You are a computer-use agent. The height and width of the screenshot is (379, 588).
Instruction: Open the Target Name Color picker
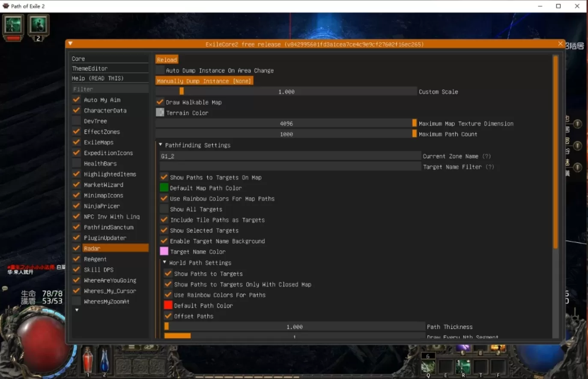pyautogui.click(x=164, y=252)
